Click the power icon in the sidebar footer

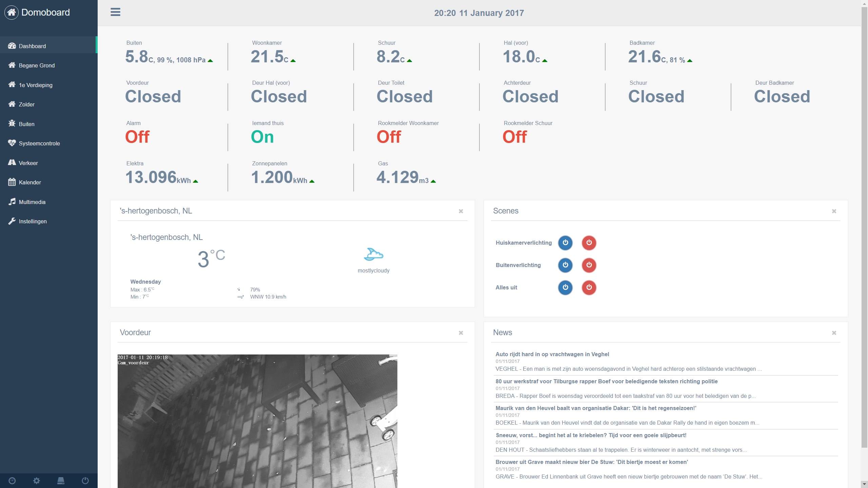click(85, 481)
